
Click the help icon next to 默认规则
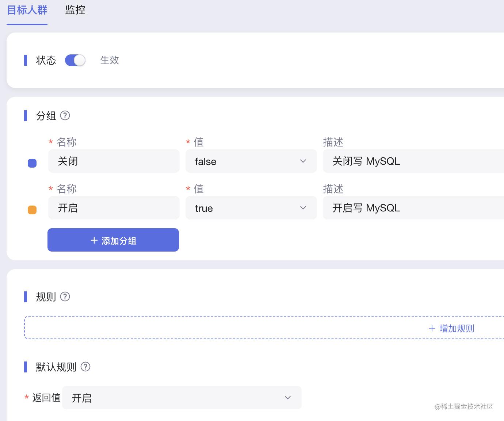(x=85, y=367)
